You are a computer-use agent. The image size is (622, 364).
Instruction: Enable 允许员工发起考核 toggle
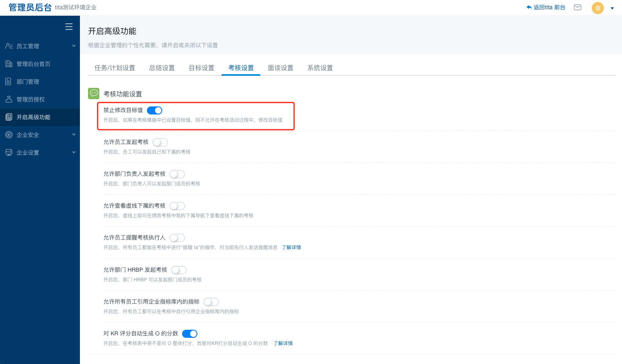[160, 142]
